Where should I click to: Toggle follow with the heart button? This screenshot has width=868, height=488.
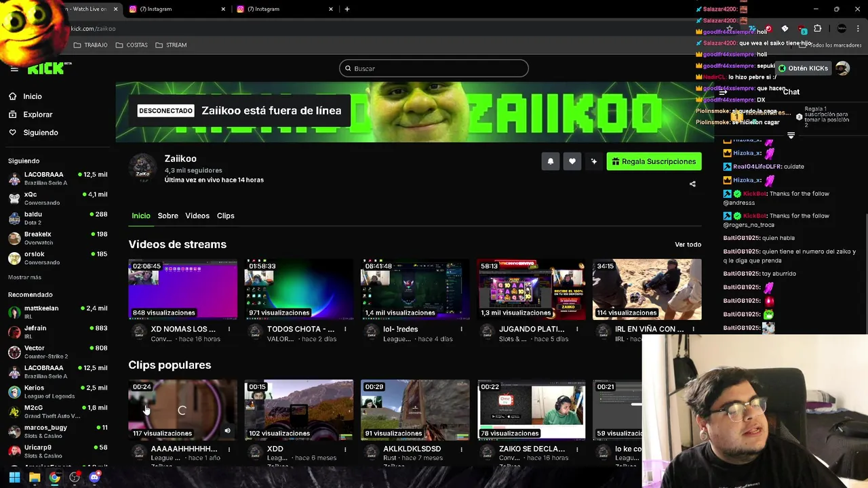coord(572,161)
